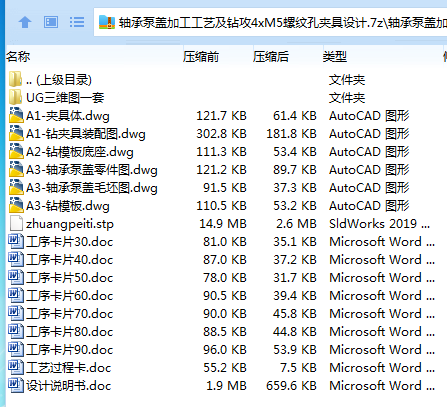Click 'AutoCAD 图形' type of A1-夹具体.dwg
The image size is (447, 407).
[369, 116]
